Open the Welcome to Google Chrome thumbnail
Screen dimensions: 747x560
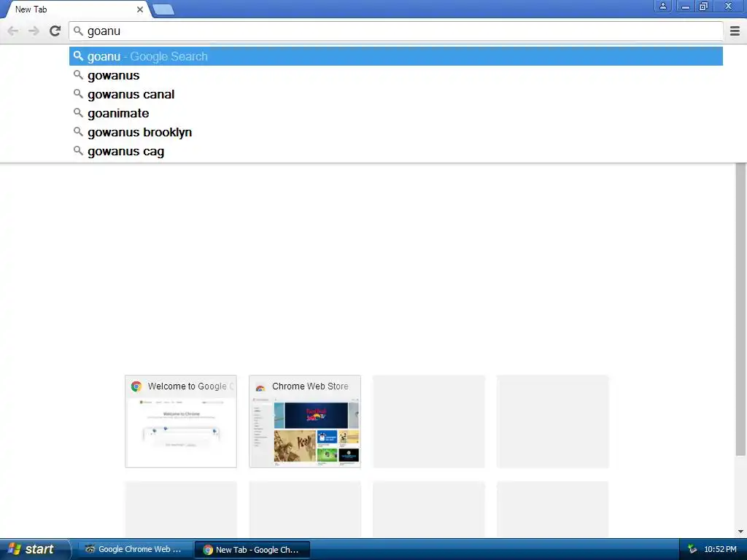(x=181, y=421)
